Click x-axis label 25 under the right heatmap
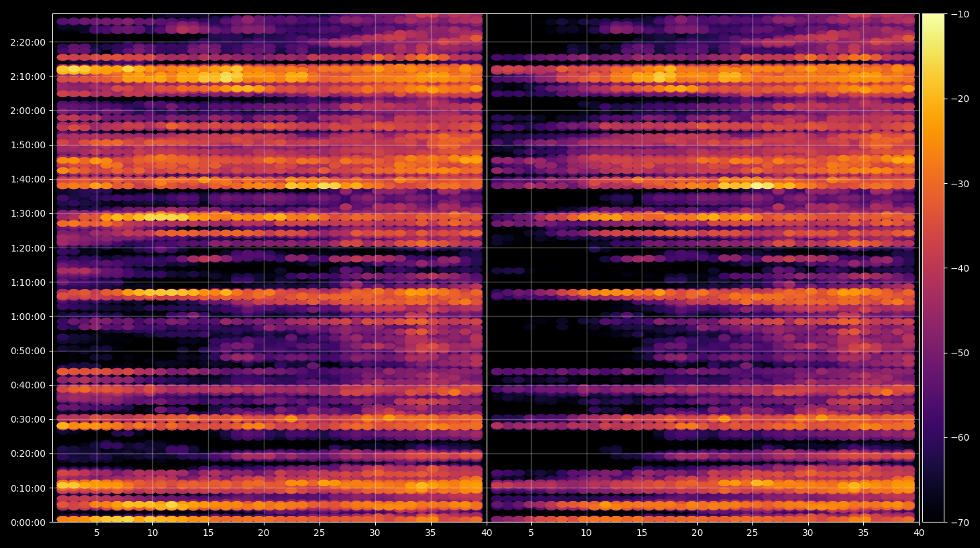Viewport: 980px width, 548px height. pos(752,533)
